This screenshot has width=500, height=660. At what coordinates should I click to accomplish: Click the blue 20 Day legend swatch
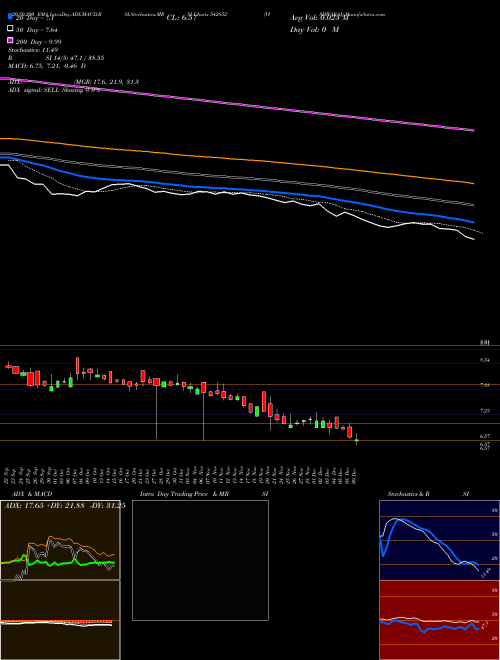point(10,17)
